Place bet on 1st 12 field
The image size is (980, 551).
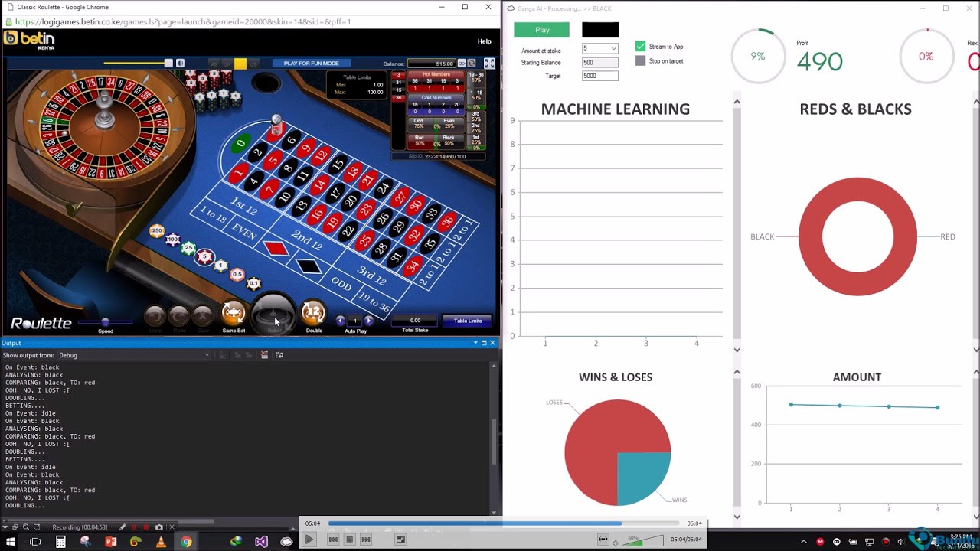(243, 205)
